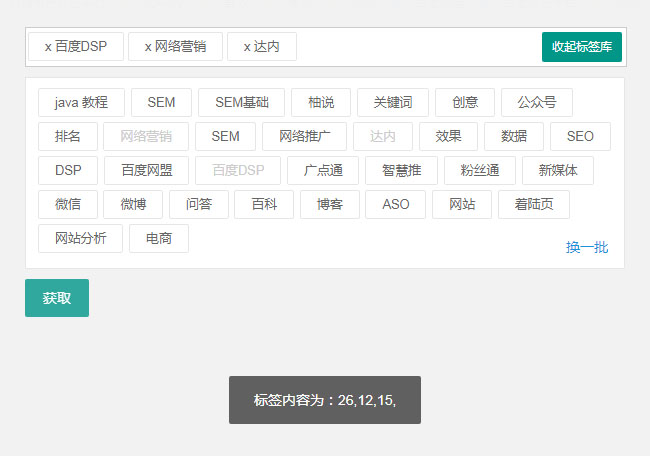This screenshot has width=650, height=456.
Task: Collapse the tag library with 收起标签库
Action: tap(582, 47)
